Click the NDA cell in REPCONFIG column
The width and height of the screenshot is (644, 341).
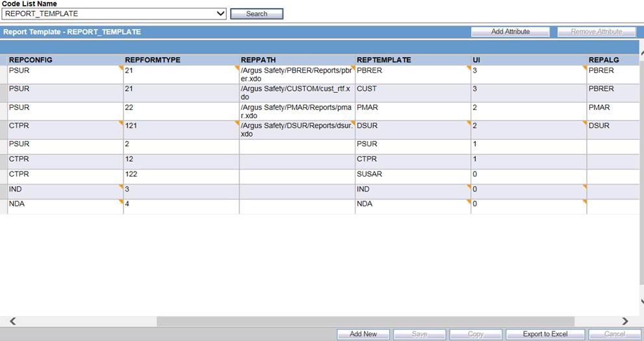pyautogui.click(x=65, y=207)
